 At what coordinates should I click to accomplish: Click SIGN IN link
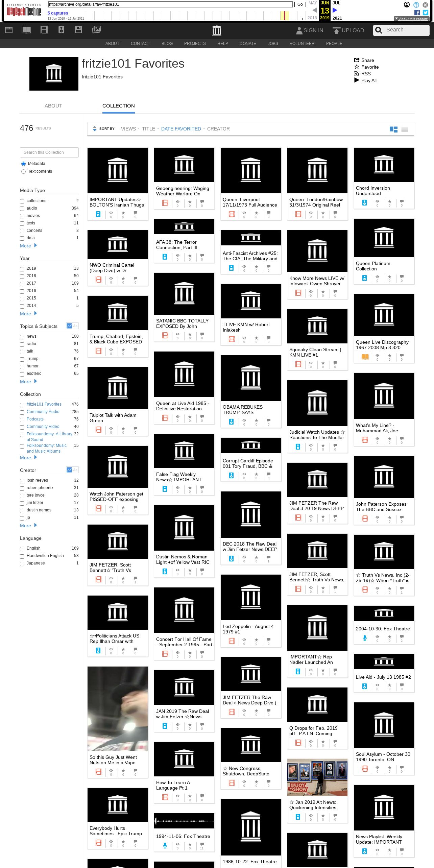(x=309, y=30)
